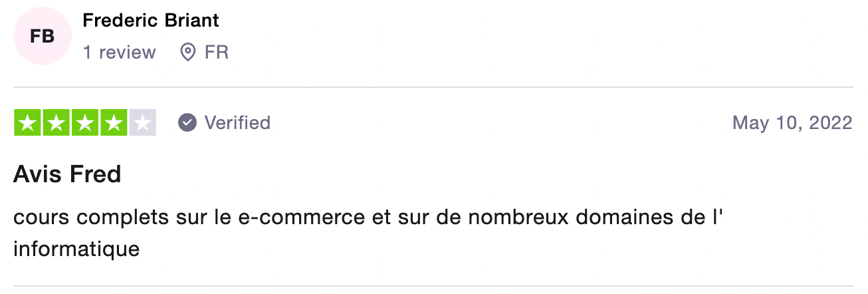Click the Verified label text
Viewport: 868px width, 294px height.
pos(237,123)
